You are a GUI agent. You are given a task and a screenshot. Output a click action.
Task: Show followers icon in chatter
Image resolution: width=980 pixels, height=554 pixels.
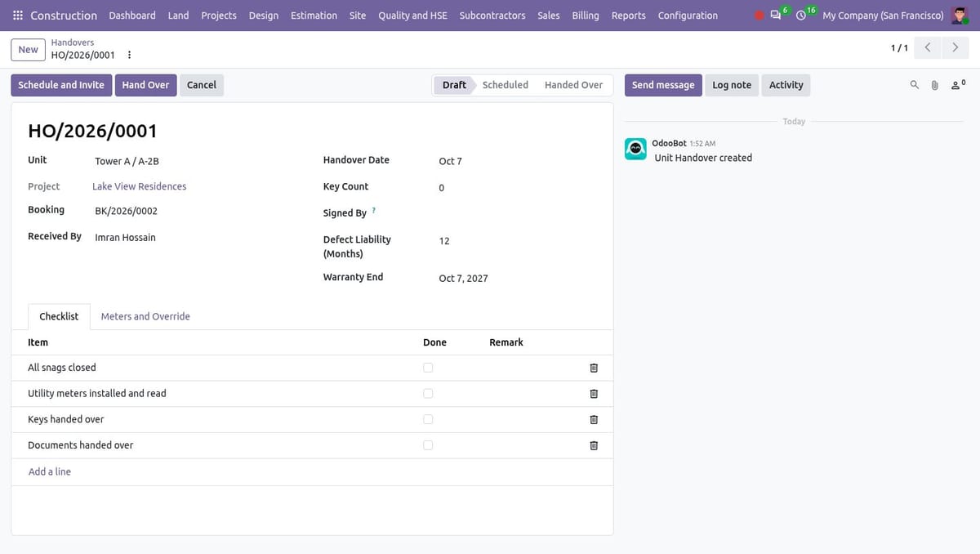point(958,85)
